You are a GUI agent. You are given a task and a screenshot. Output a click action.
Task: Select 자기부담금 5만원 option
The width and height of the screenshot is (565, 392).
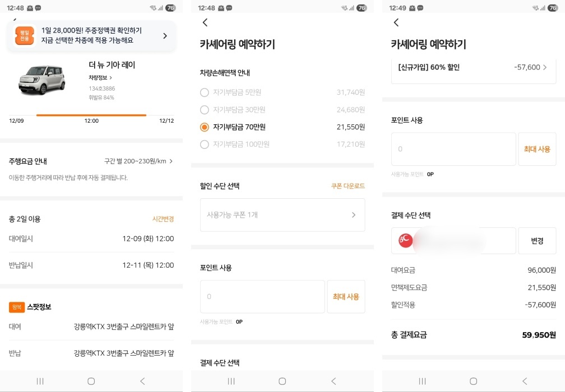pyautogui.click(x=282, y=92)
